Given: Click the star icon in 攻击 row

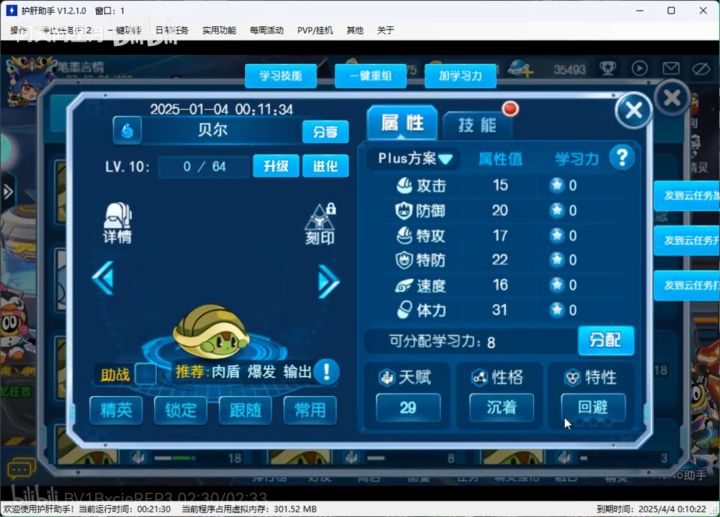Looking at the screenshot, I should [557, 185].
